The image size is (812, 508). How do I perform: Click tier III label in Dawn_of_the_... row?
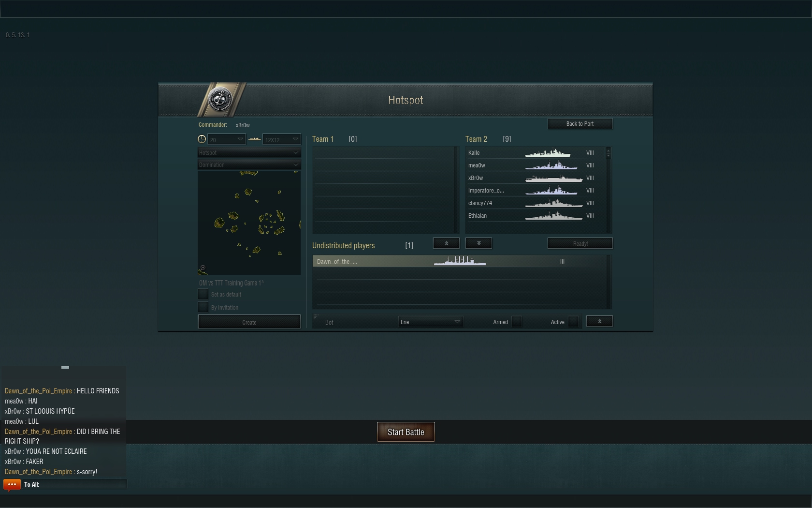562,262
